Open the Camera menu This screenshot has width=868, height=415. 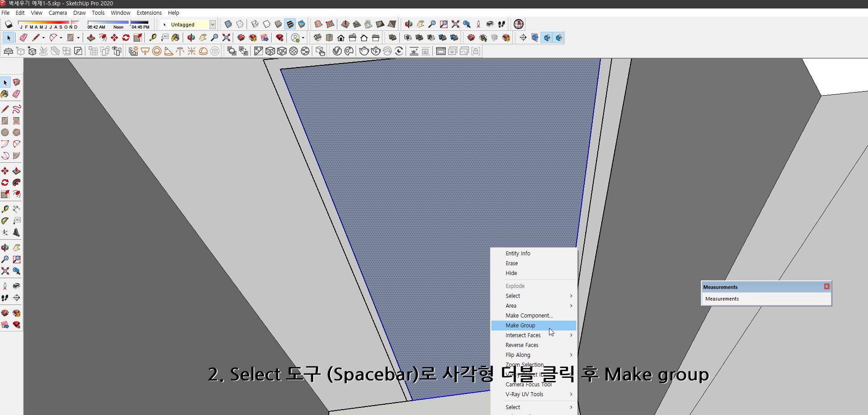click(58, 13)
